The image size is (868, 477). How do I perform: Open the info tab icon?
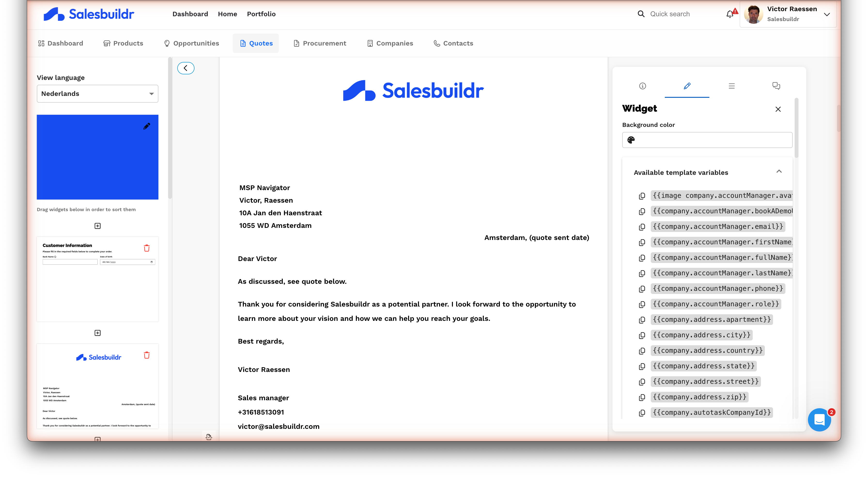(x=643, y=86)
